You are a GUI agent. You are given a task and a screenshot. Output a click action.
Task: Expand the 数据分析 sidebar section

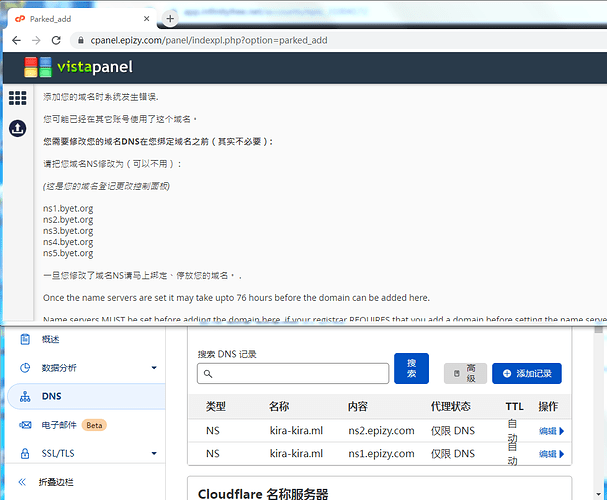153,368
